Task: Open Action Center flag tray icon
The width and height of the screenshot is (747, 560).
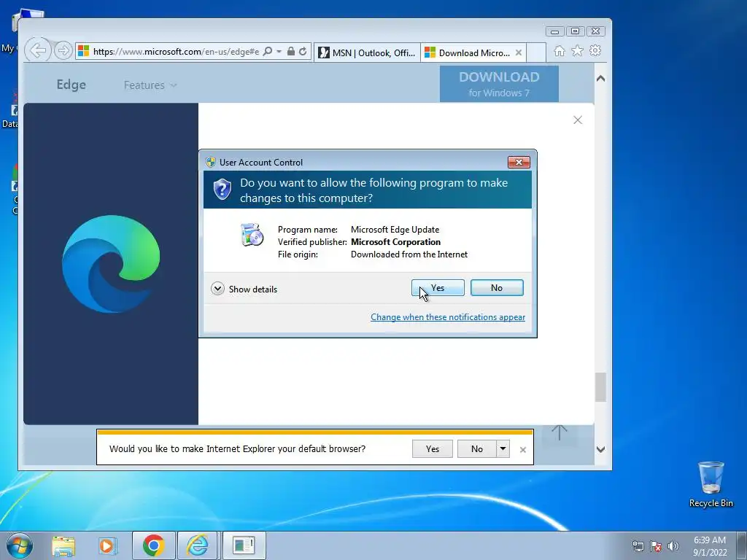Action: (656, 546)
